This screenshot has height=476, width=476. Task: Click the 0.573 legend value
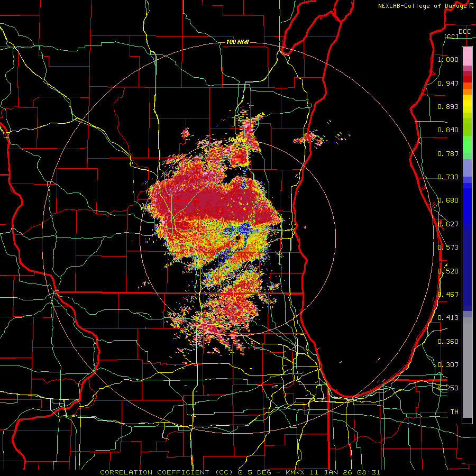click(x=448, y=248)
